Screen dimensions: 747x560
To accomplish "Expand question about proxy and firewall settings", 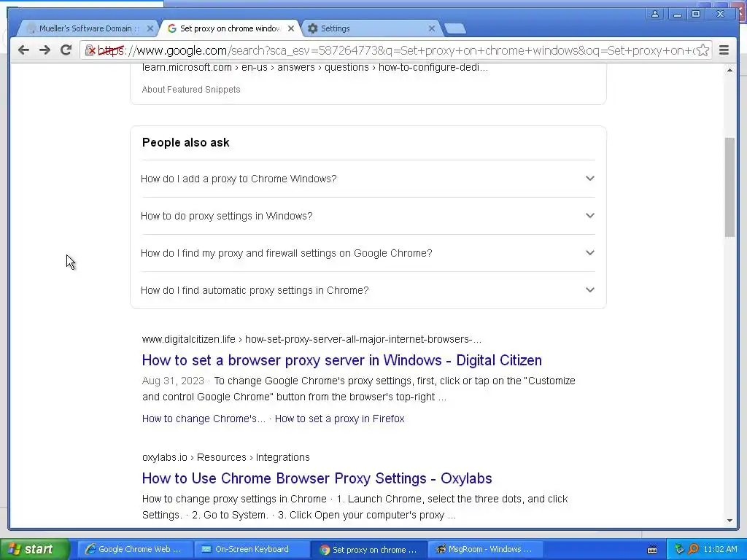I will [x=368, y=253].
